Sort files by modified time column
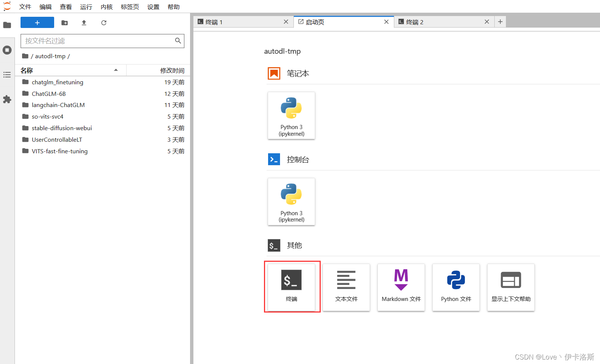 tap(158, 70)
